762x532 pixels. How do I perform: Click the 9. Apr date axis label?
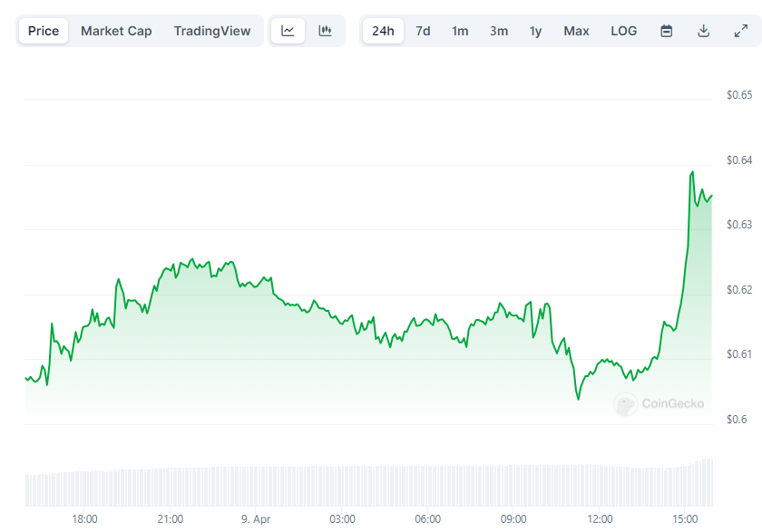click(x=256, y=519)
